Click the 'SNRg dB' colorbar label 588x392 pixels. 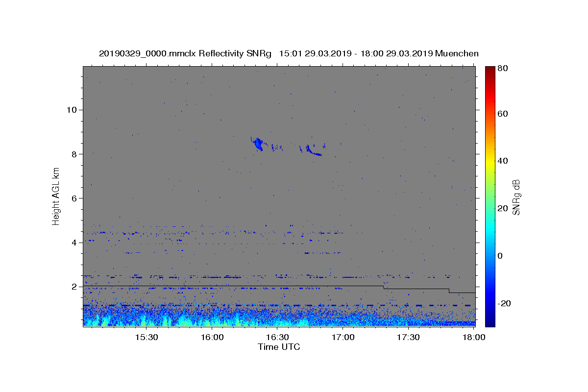point(516,197)
